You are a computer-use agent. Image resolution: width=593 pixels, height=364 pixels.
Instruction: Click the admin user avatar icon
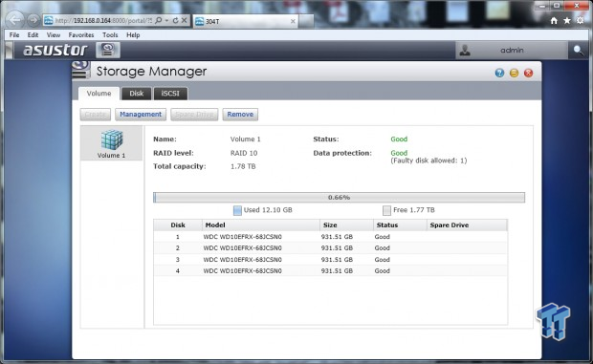tap(465, 51)
